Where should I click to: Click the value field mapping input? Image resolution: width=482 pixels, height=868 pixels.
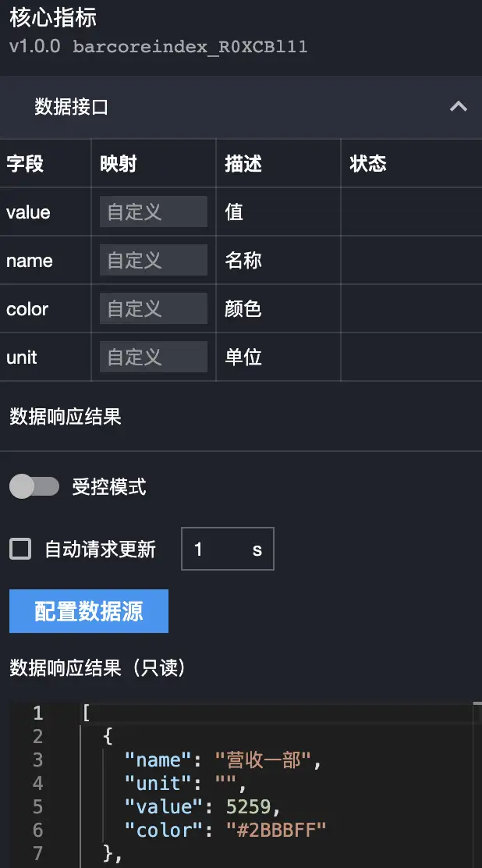(x=153, y=212)
